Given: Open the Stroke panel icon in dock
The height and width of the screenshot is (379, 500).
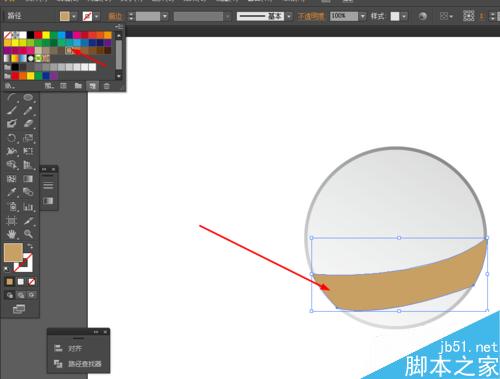Looking at the screenshot, I should [x=48, y=185].
